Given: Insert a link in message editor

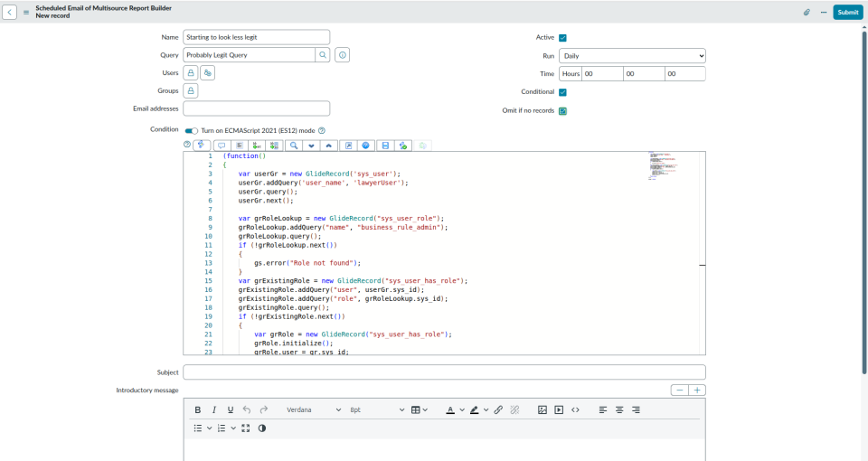Looking at the screenshot, I should (x=498, y=409).
